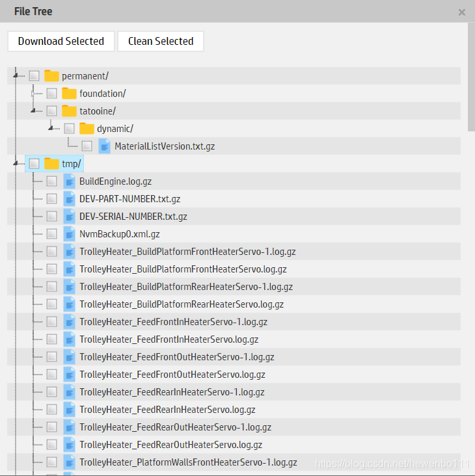Click TrolleyHeater_FeedRearInHeaterServo.log.gz file icon
The height and width of the screenshot is (476, 475).
click(x=69, y=410)
